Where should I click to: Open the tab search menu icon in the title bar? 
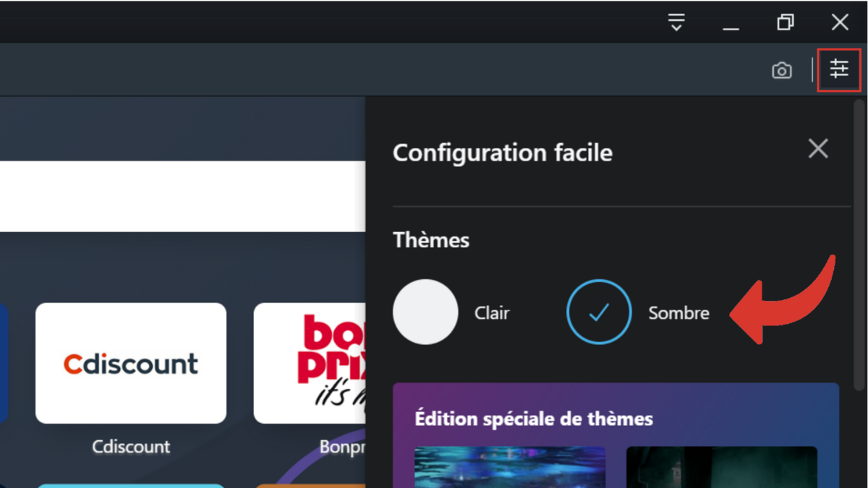(676, 22)
